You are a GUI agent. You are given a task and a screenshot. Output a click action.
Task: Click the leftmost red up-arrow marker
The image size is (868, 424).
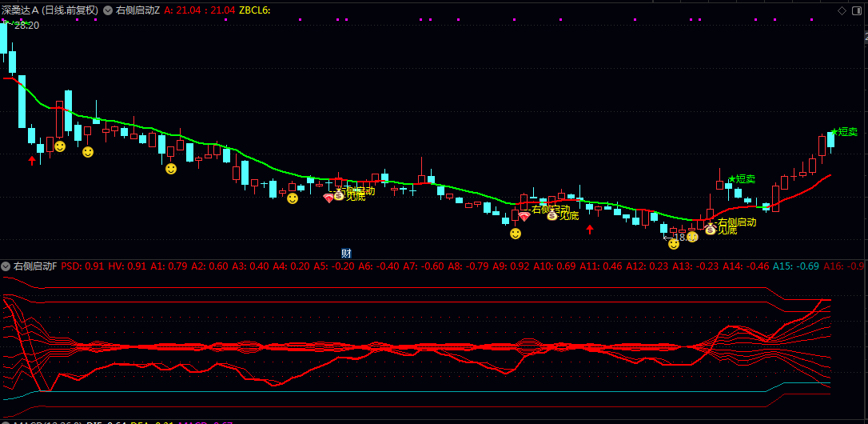(x=32, y=160)
